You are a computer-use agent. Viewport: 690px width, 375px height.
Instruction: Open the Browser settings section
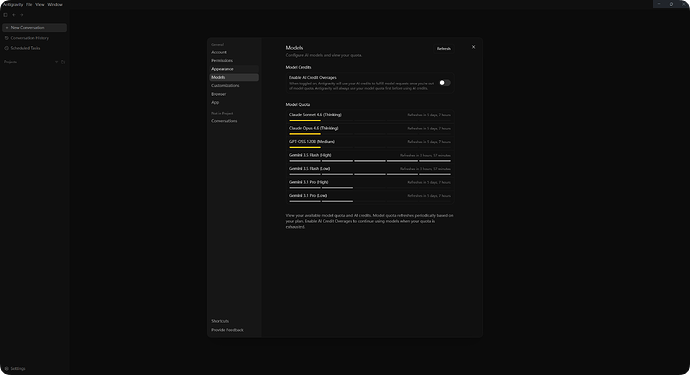234,94
